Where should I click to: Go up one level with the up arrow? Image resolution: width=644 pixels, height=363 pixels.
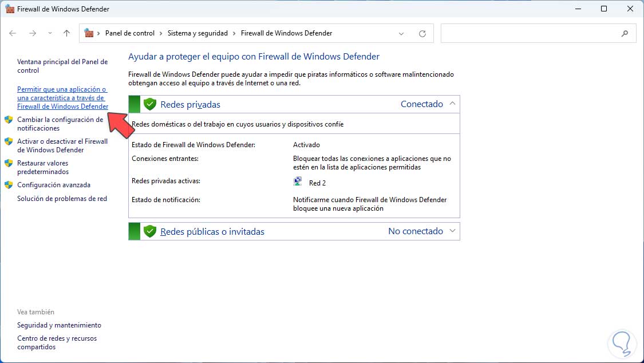pos(66,33)
